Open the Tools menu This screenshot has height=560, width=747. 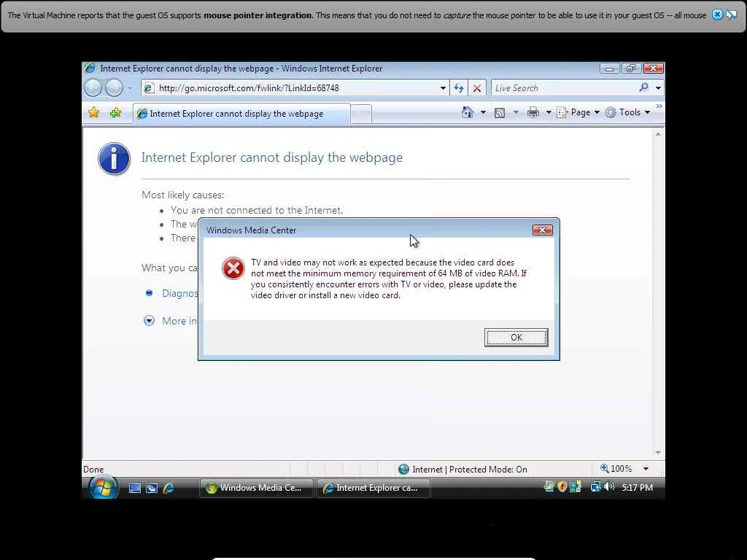(x=627, y=112)
